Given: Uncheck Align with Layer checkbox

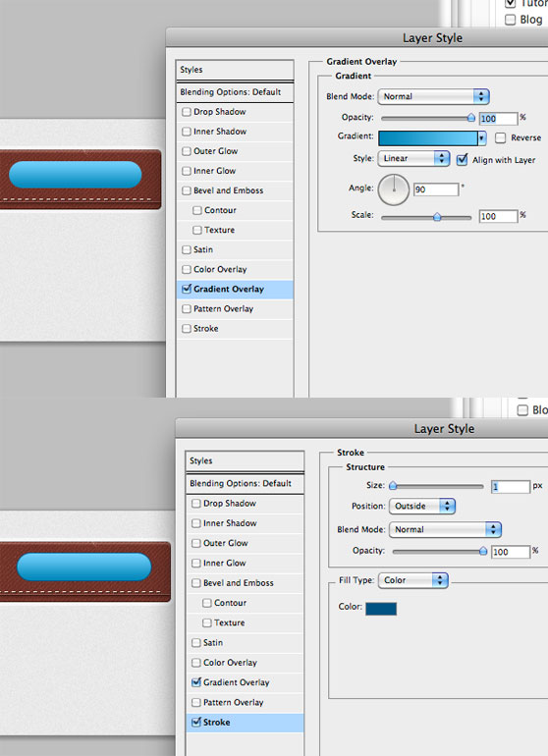Looking at the screenshot, I should coord(463,160).
